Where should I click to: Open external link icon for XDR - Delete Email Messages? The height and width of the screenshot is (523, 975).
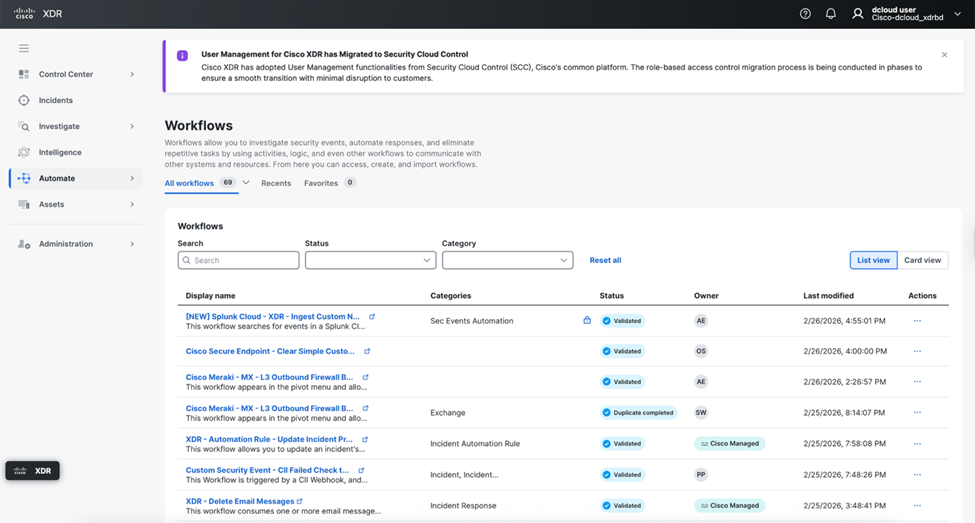point(300,501)
